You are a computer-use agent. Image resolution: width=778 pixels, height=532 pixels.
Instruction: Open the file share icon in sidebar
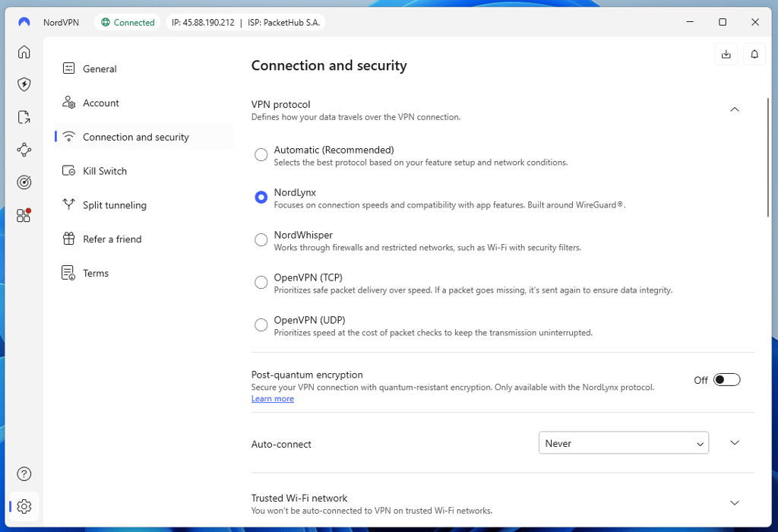click(24, 117)
